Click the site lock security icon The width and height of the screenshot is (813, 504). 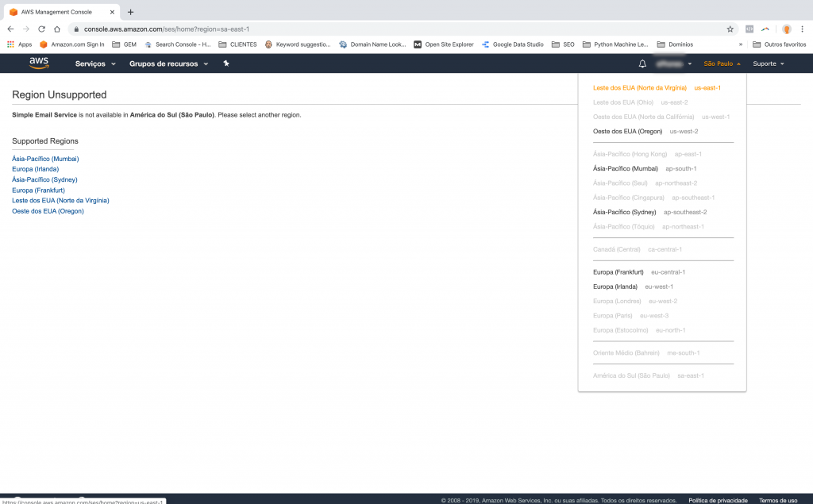pyautogui.click(x=76, y=29)
